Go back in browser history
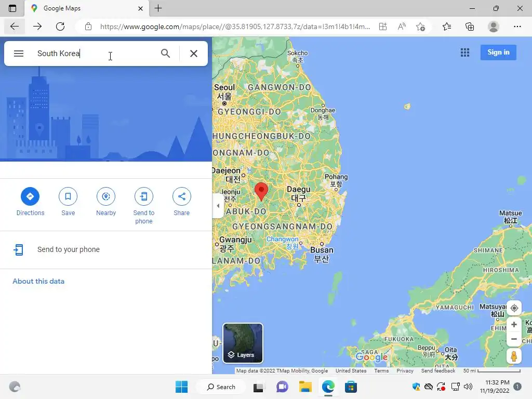The height and width of the screenshot is (399, 532). coord(14,26)
